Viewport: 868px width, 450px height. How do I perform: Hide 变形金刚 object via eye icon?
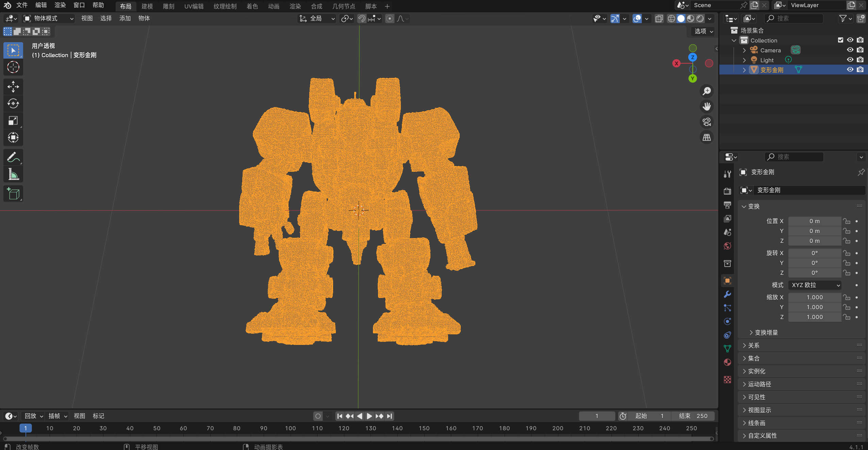coord(850,70)
